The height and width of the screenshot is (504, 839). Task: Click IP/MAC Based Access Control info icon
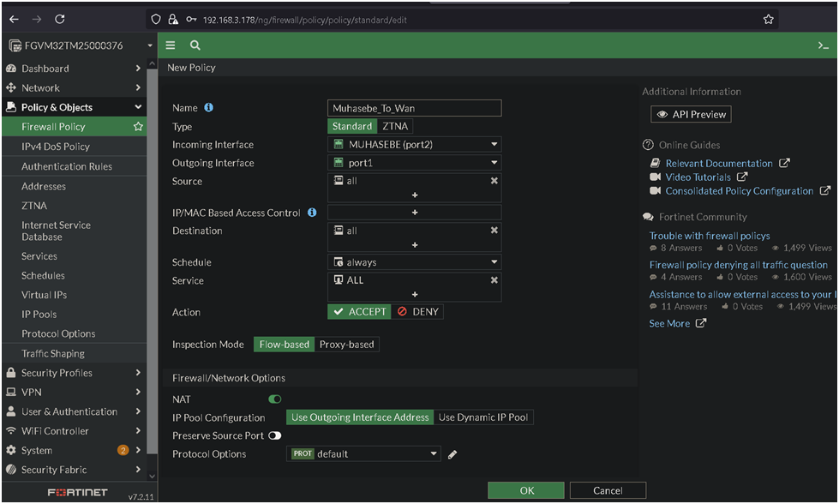point(312,213)
